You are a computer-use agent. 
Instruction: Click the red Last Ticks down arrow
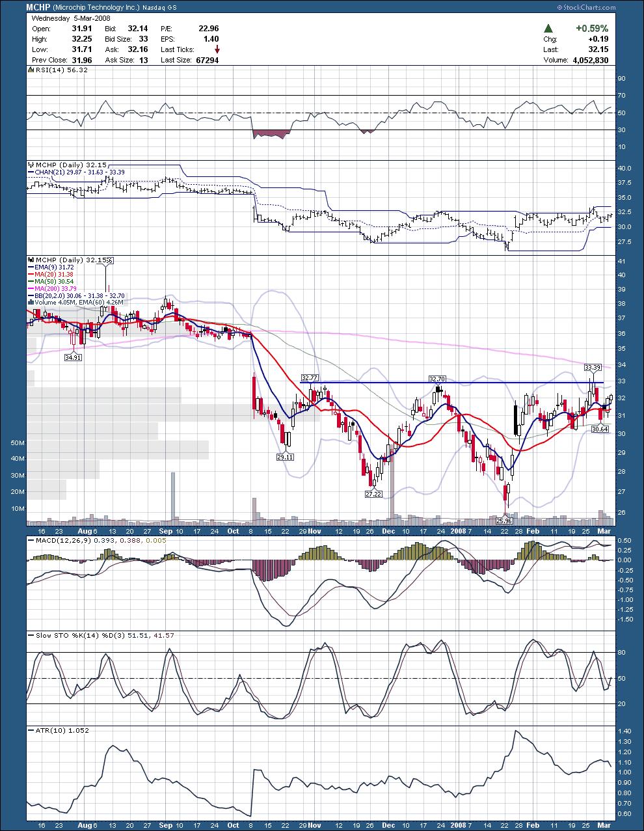coord(217,49)
